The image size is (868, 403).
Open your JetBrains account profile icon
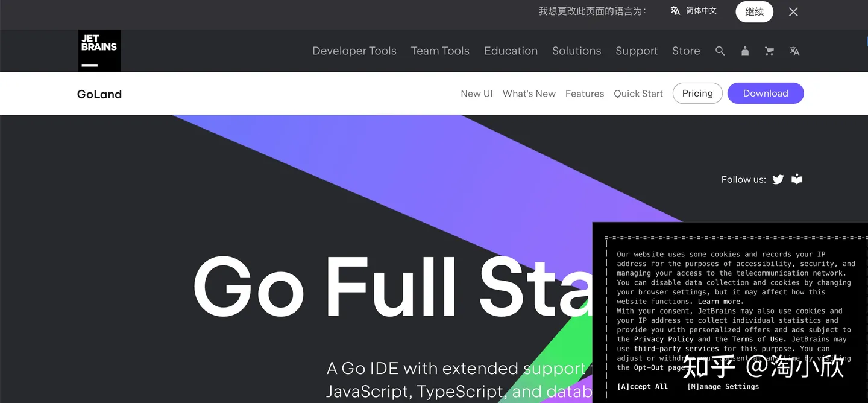(x=744, y=51)
